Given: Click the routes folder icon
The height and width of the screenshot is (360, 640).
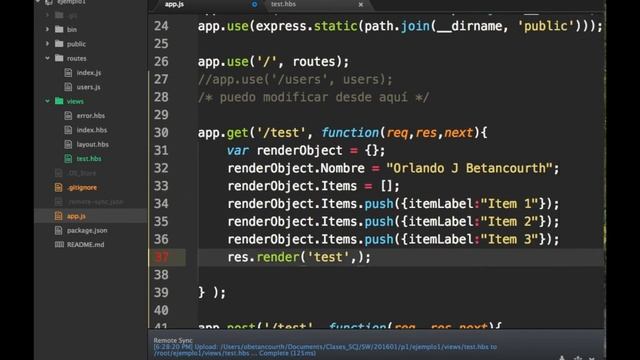Looking at the screenshot, I should pos(59,58).
